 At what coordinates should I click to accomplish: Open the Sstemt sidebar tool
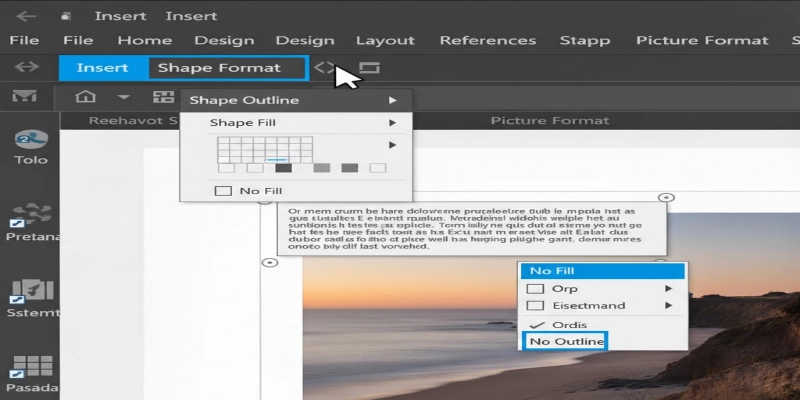point(31,290)
